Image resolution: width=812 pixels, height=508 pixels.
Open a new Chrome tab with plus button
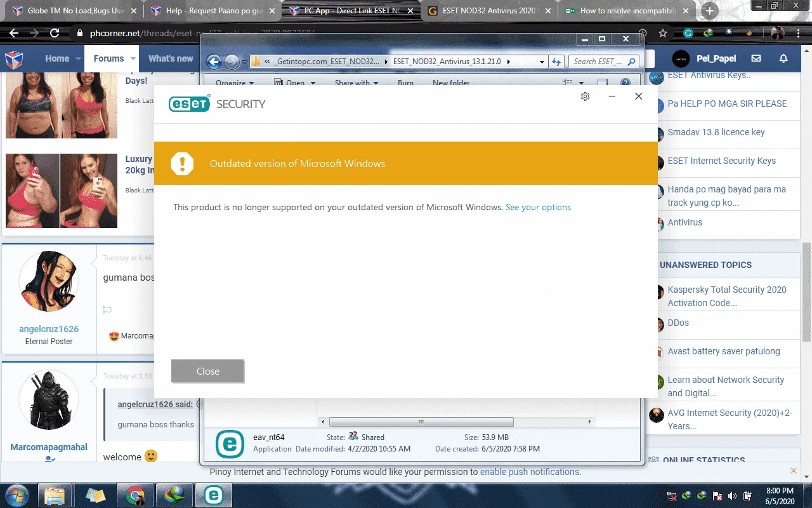[710, 11]
